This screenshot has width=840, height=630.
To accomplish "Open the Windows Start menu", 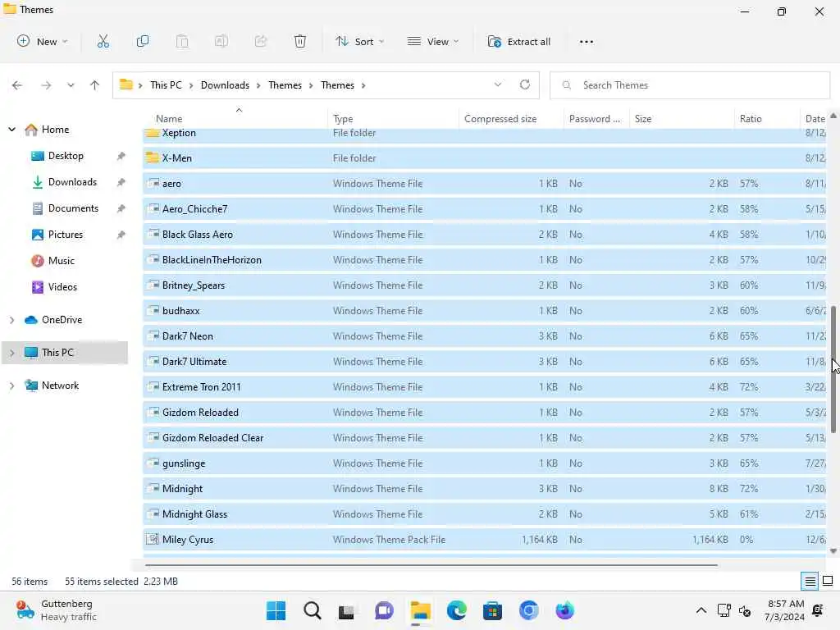I will point(276,610).
